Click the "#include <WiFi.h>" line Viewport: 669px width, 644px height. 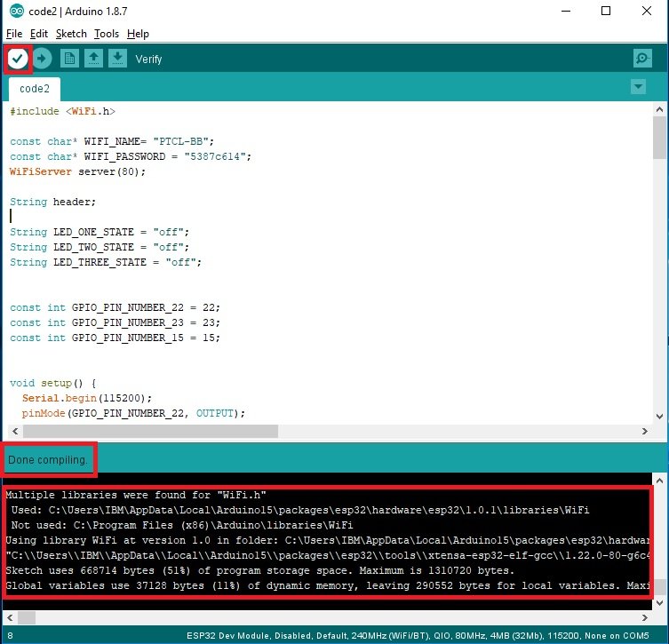[63, 111]
